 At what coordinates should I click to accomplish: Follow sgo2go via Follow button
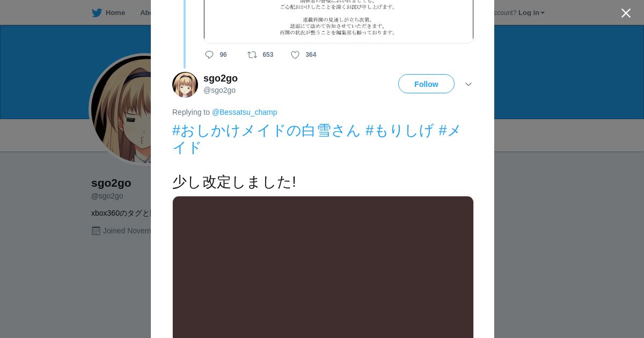(x=426, y=84)
